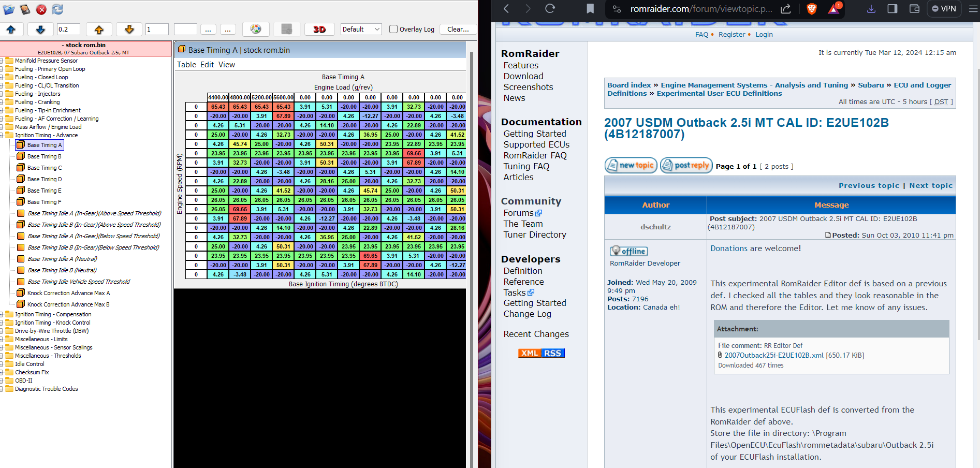980x468 pixels.
Task: Expand the Ignition Timing - Compensation folder
Action: pos(2,314)
